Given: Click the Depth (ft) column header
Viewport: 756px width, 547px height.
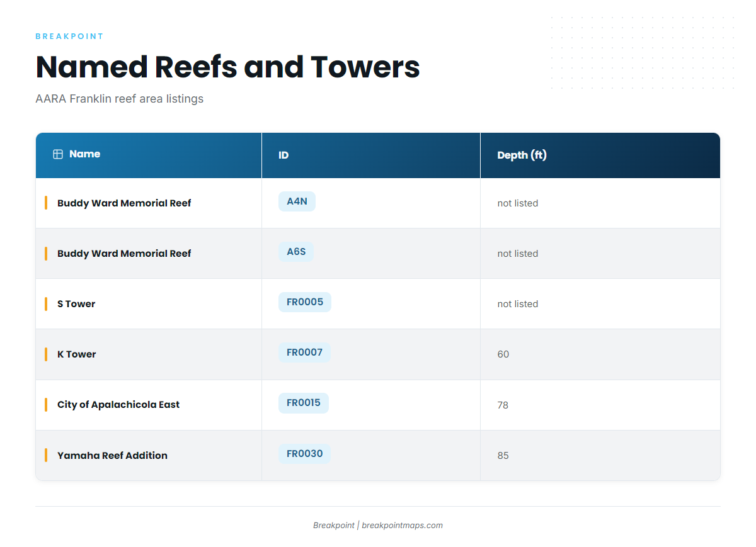Looking at the screenshot, I should coord(600,155).
